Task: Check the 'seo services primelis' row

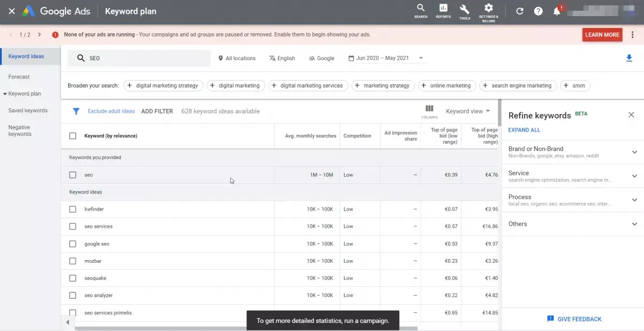Action: click(72, 312)
